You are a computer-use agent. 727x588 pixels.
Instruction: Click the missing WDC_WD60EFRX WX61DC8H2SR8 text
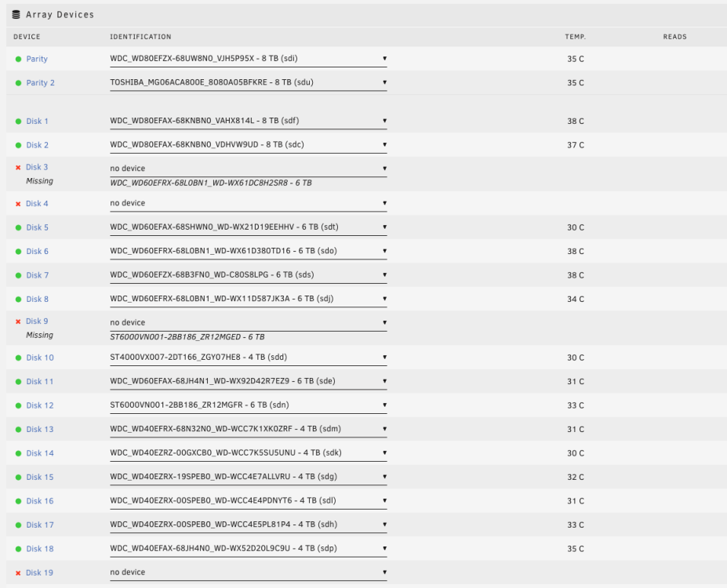tap(211, 183)
